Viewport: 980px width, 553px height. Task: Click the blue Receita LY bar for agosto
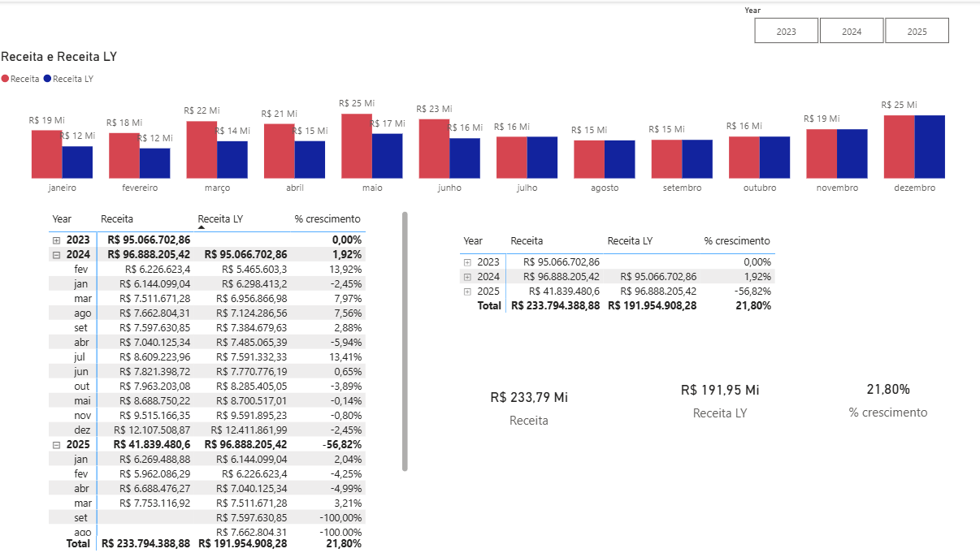(620, 159)
